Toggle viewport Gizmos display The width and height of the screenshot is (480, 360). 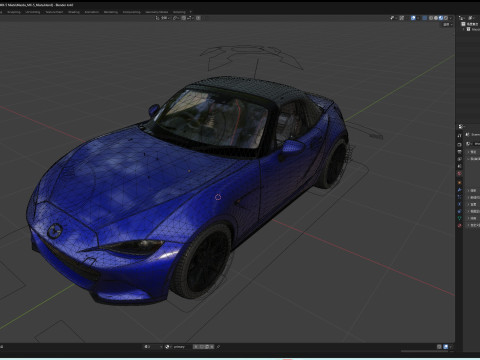(x=402, y=18)
